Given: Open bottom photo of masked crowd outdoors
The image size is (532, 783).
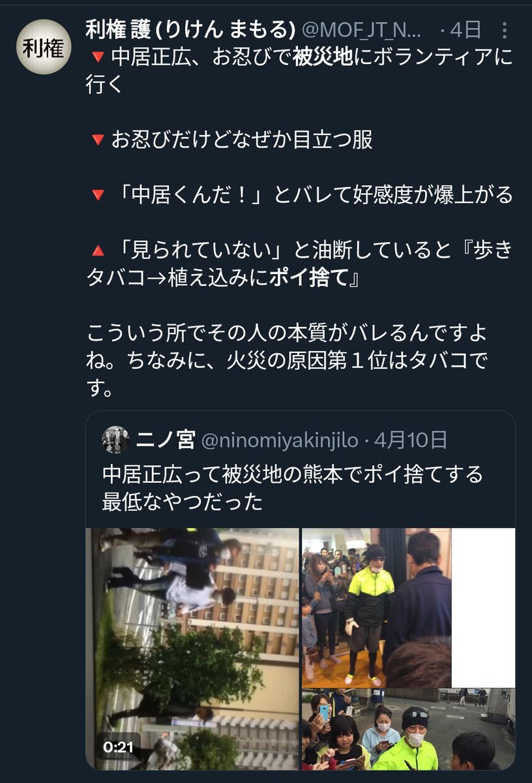Looking at the screenshot, I should click(408, 729).
